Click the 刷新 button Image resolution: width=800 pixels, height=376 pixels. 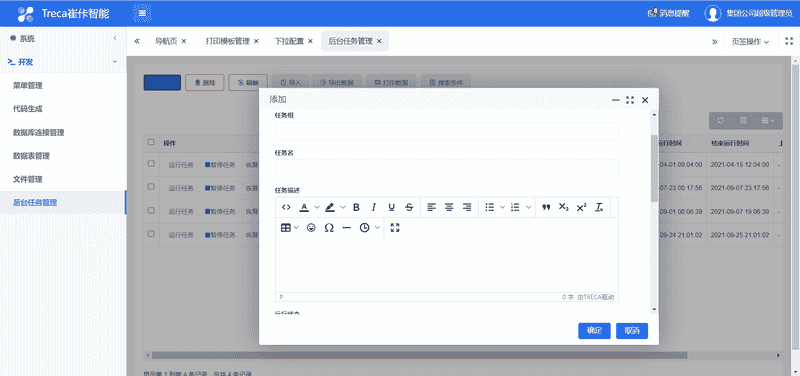pos(247,83)
